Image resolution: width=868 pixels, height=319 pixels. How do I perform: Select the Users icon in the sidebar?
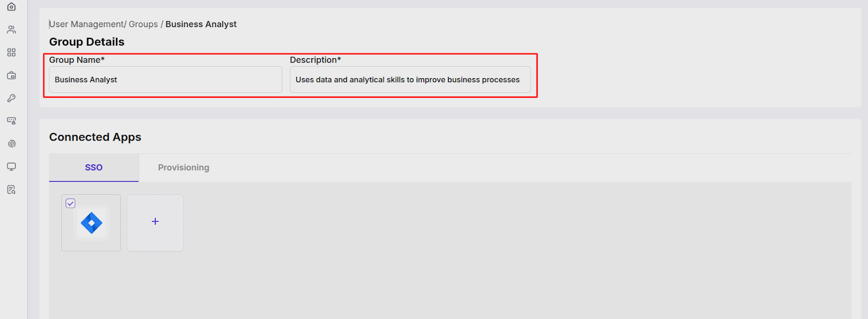[11, 29]
